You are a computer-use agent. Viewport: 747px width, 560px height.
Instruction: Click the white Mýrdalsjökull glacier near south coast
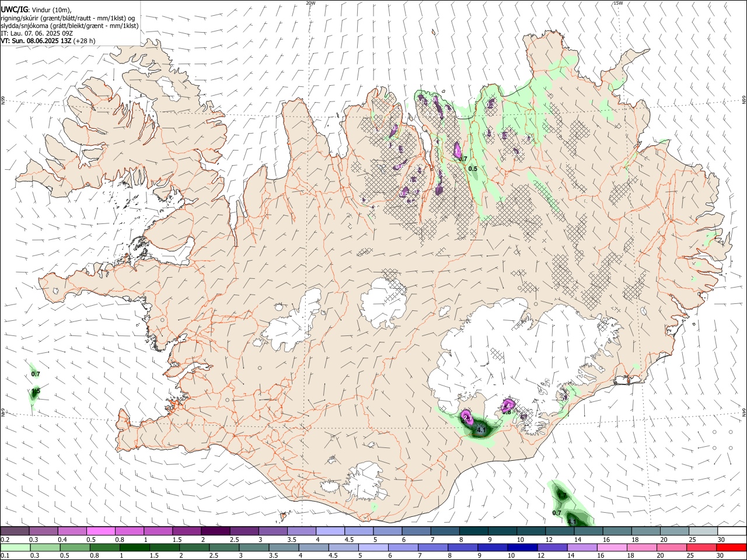click(x=366, y=481)
